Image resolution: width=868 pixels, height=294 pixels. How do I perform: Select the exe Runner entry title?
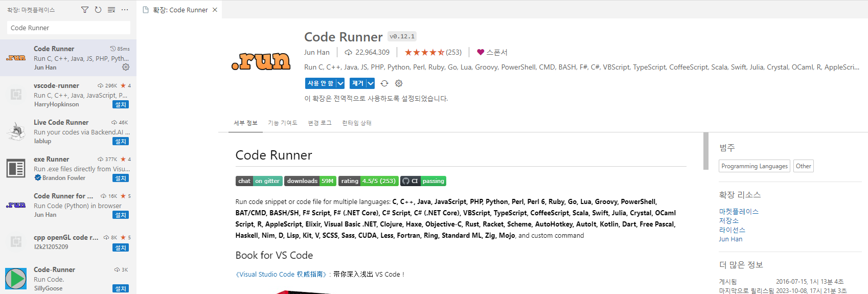tap(52, 159)
